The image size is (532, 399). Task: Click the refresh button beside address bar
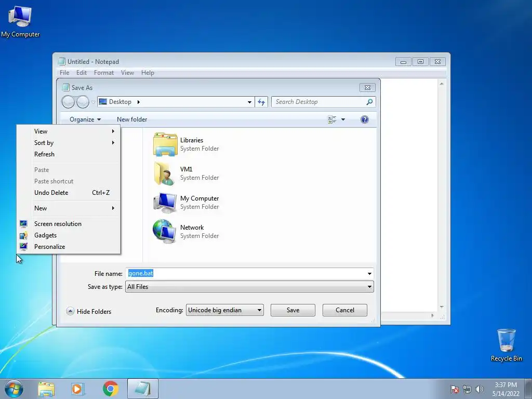[x=261, y=102]
